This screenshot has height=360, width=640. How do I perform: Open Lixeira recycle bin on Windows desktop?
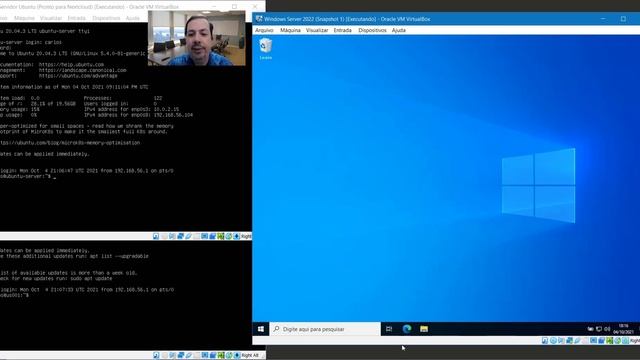pyautogui.click(x=266, y=49)
